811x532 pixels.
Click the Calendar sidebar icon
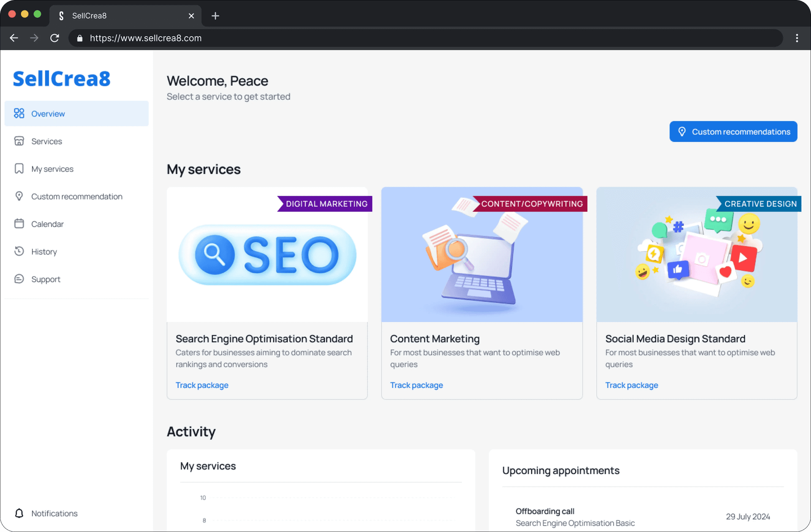click(19, 224)
